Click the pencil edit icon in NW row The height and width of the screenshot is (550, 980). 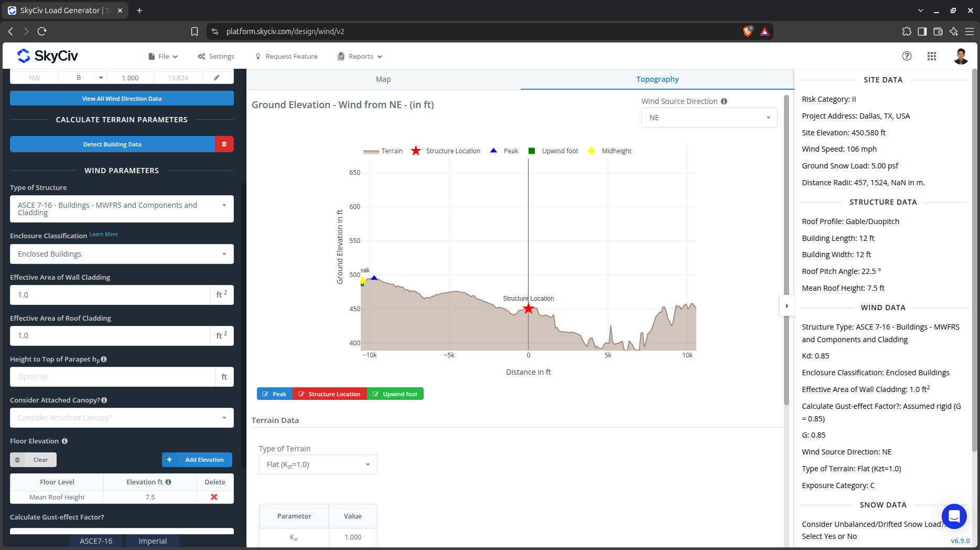pyautogui.click(x=217, y=78)
